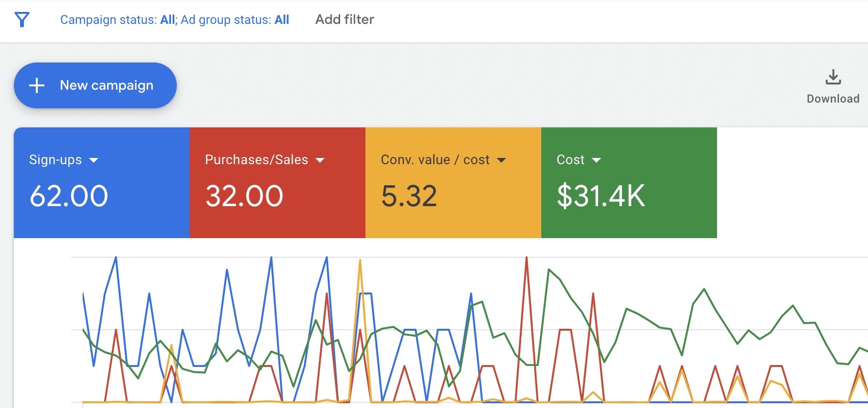Click the tall yellow spike on the chart

pyautogui.click(x=360, y=261)
